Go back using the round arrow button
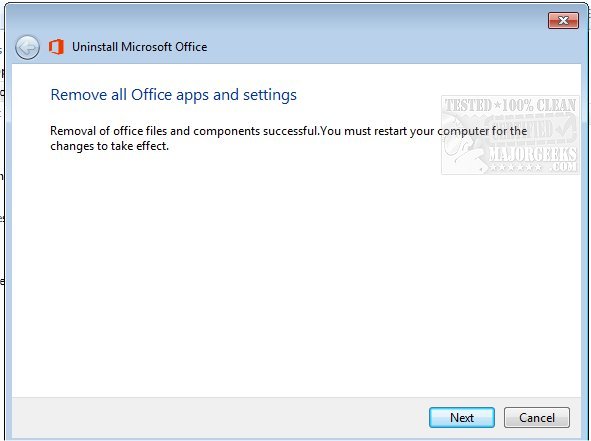The height and width of the screenshot is (441, 591). 27,47
